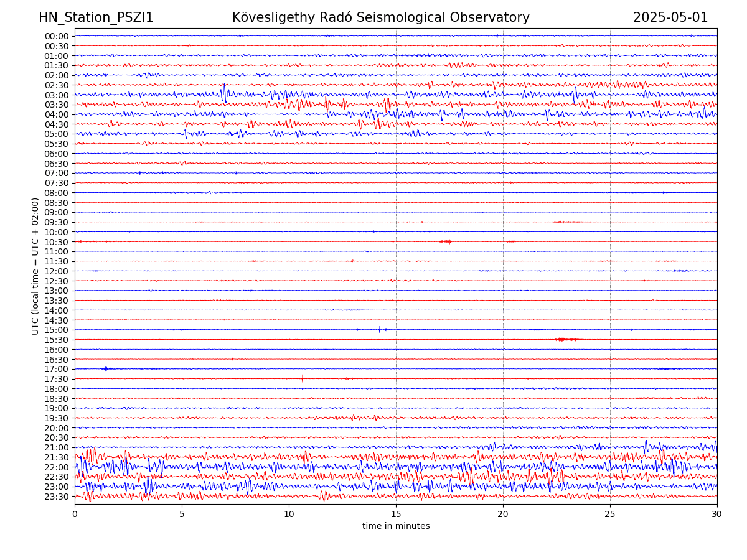Click the 17:00 row label
The image size is (747, 560).
(57, 369)
